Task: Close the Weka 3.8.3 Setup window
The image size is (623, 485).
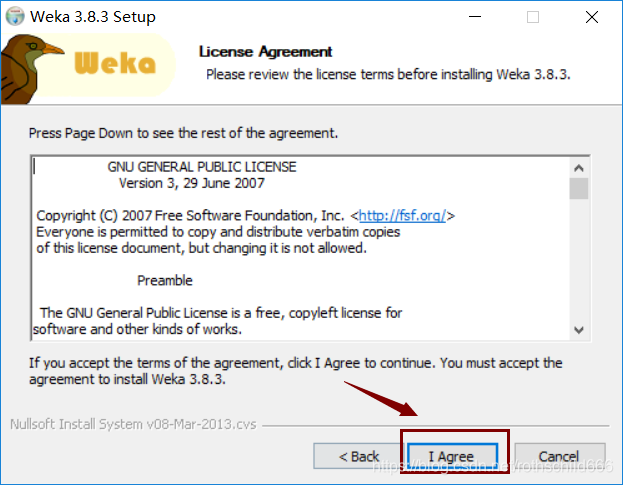Action: [x=590, y=17]
